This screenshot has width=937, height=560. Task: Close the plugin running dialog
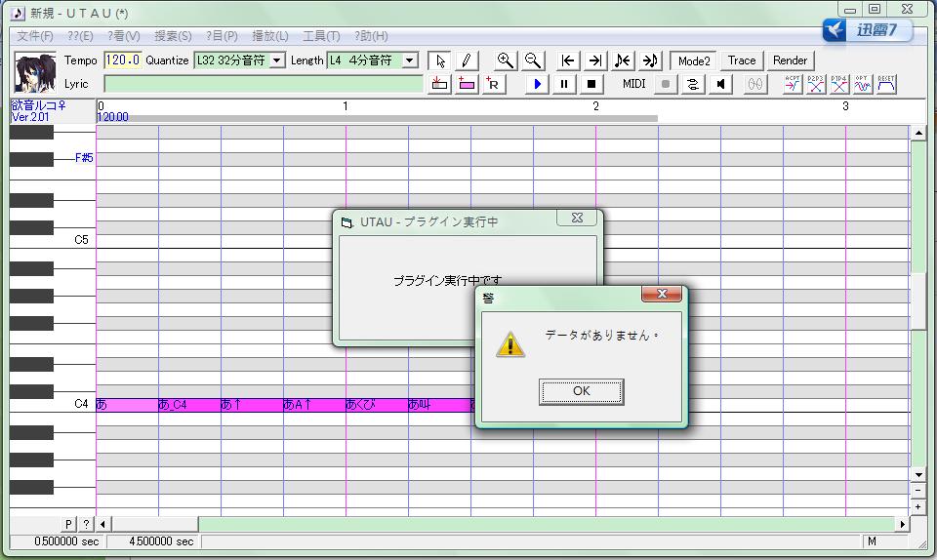point(577,218)
